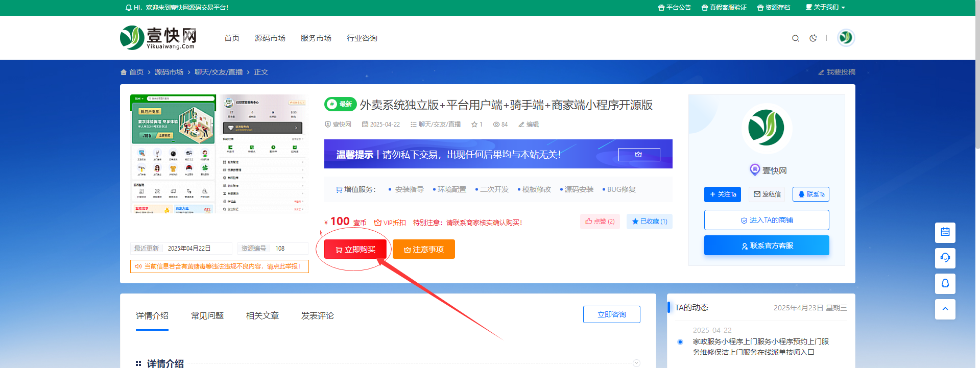The height and width of the screenshot is (368, 980).
Task: Click breadcrumb 聊天/交友/直播
Action: (x=219, y=72)
